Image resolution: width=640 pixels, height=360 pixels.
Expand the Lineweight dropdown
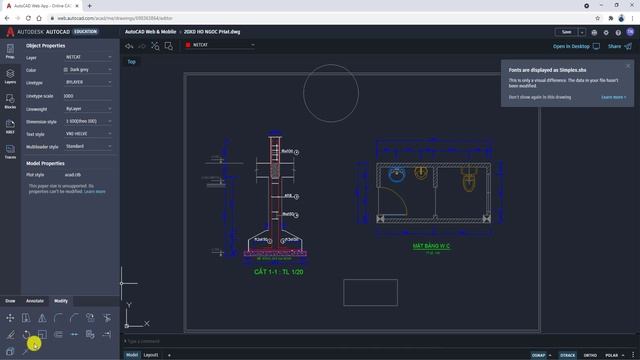click(88, 109)
